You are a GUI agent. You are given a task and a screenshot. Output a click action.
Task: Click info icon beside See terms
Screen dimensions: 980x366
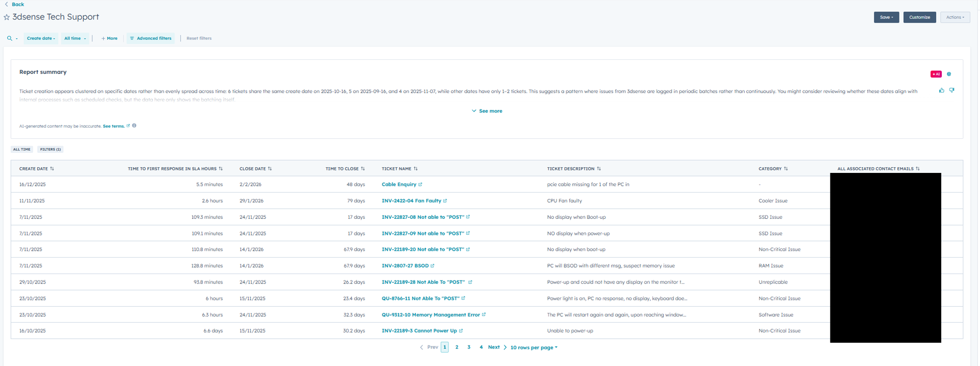(x=134, y=125)
